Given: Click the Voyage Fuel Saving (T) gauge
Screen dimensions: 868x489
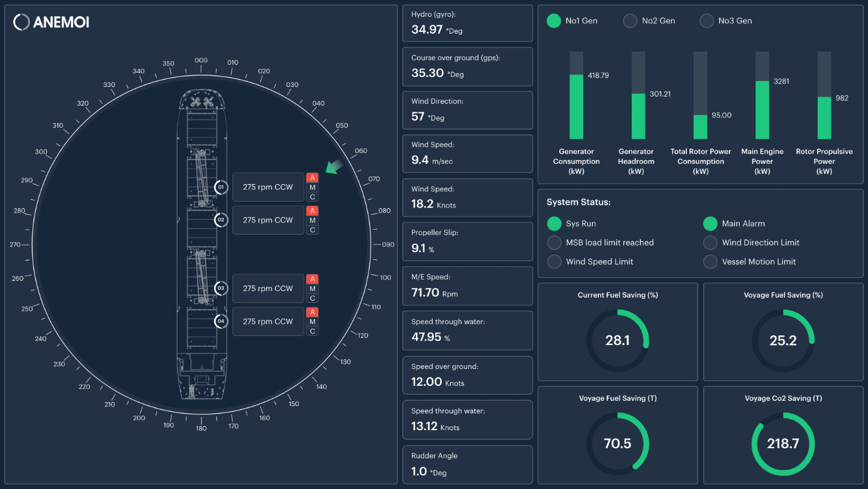Looking at the screenshot, I should tap(617, 444).
